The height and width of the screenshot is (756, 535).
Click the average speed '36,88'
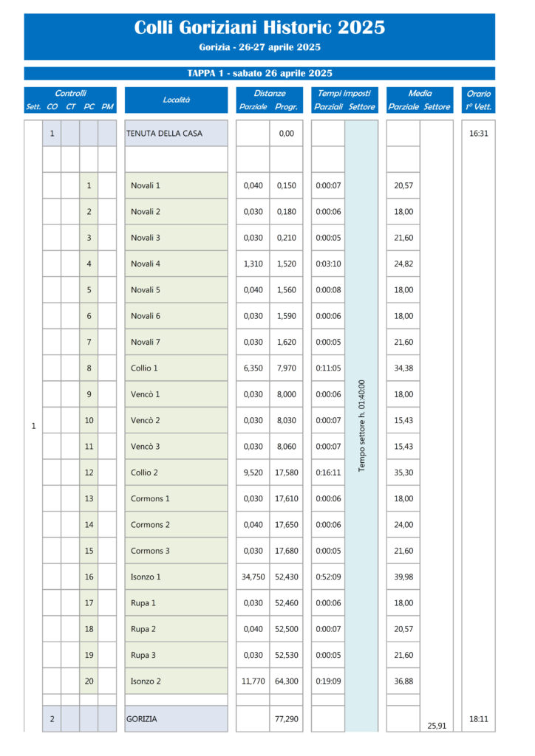click(403, 681)
